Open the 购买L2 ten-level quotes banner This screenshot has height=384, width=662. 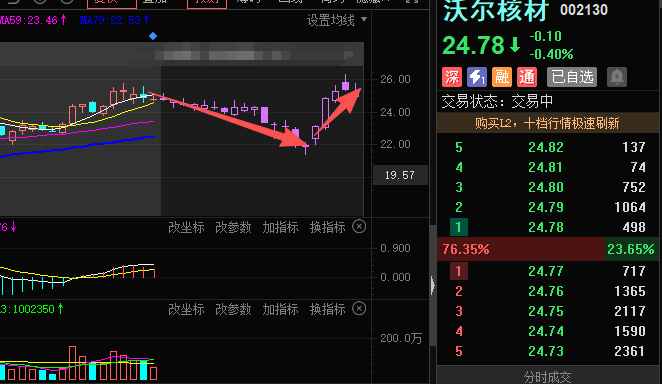547,123
